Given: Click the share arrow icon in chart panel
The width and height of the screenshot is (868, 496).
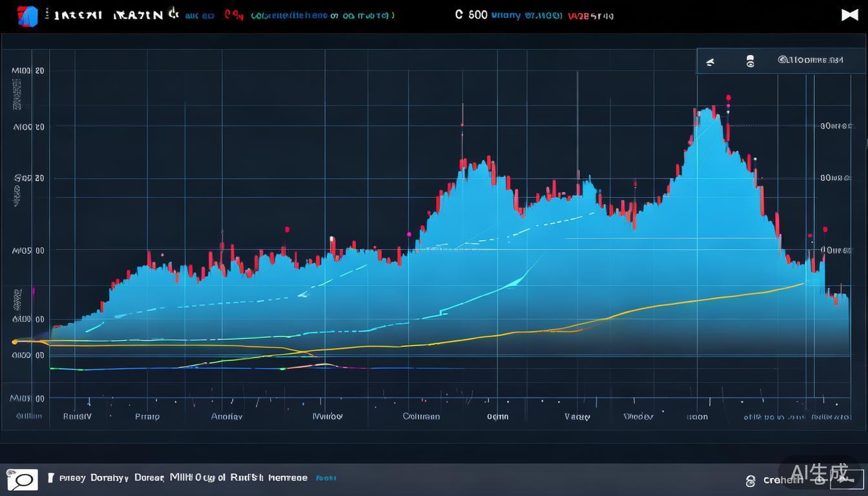Looking at the screenshot, I should pyautogui.click(x=710, y=62).
